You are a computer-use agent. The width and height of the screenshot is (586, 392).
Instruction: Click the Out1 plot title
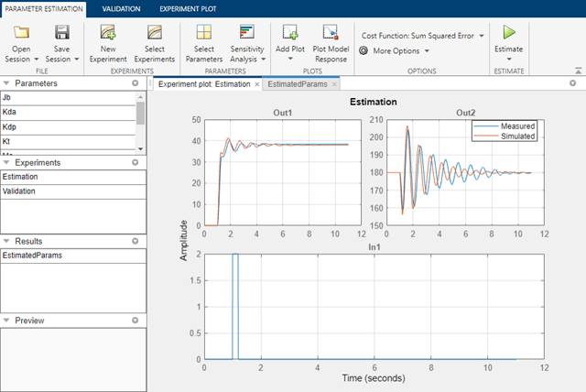pyautogui.click(x=283, y=113)
